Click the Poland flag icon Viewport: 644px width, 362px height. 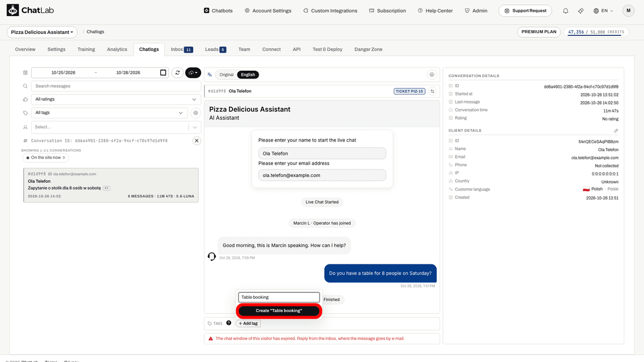click(x=587, y=189)
